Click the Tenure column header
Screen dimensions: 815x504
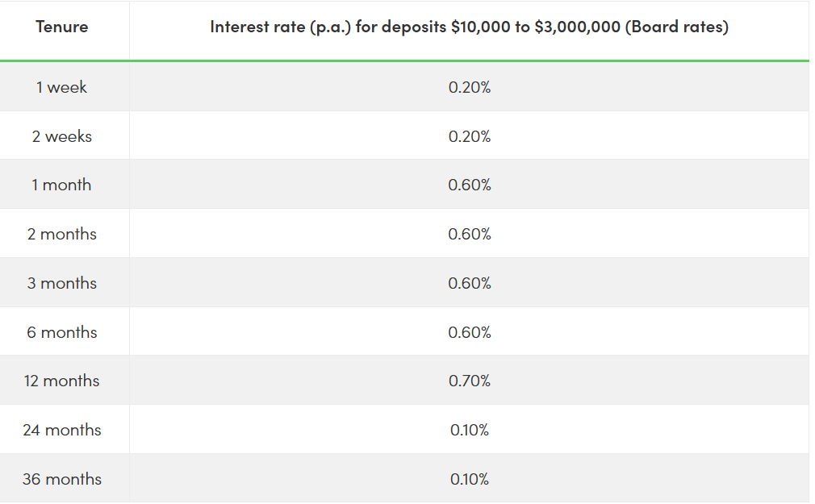click(62, 27)
